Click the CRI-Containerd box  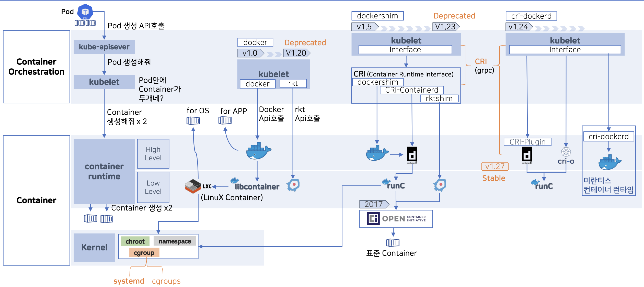[x=411, y=90]
